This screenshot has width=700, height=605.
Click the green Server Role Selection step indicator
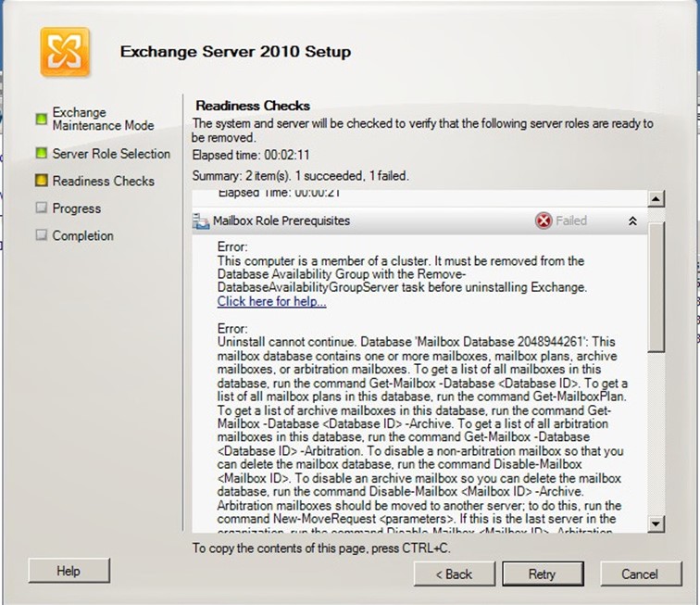point(41,153)
